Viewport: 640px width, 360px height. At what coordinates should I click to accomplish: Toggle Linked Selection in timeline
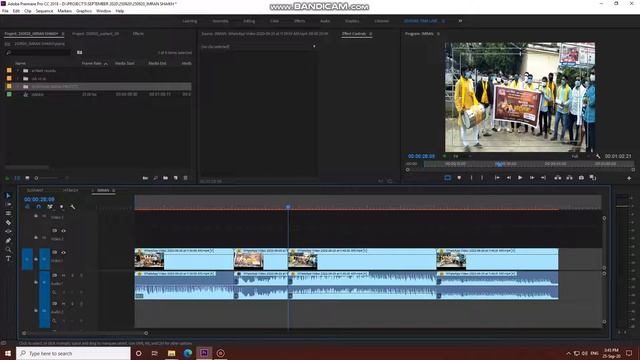50,207
